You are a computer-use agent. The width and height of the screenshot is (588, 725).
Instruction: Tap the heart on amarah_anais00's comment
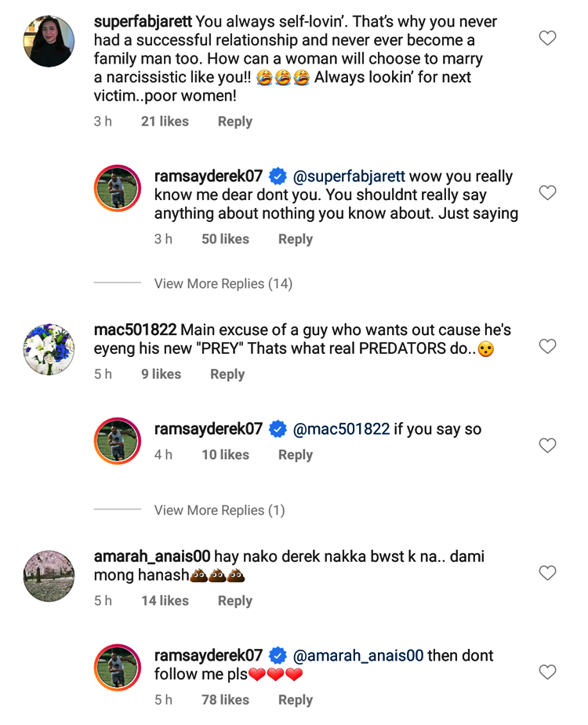point(547,574)
